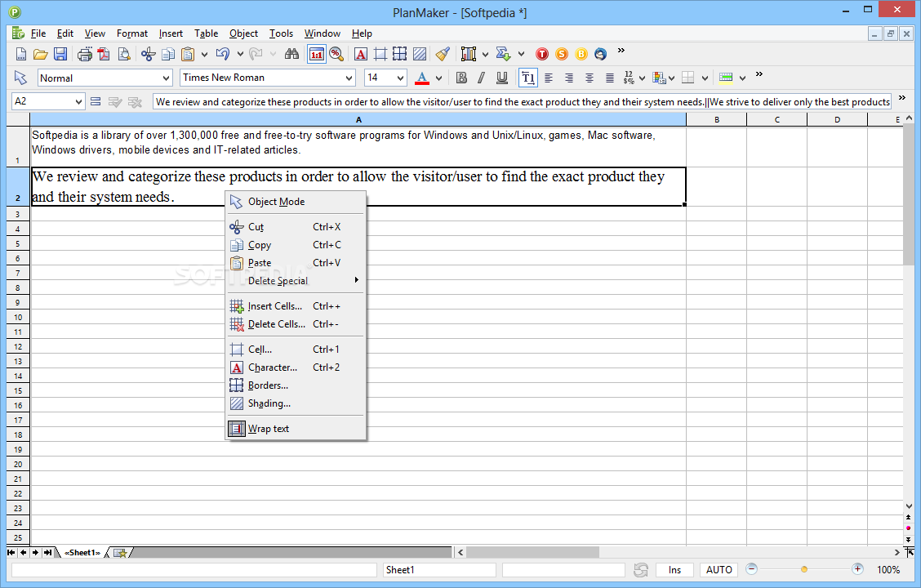Insert a chart with the chart icon
The image size is (921, 588).
pyautogui.click(x=468, y=55)
